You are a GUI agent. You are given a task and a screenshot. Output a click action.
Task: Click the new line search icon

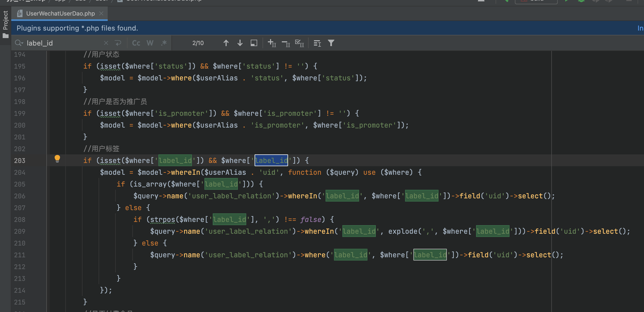pyautogui.click(x=118, y=43)
